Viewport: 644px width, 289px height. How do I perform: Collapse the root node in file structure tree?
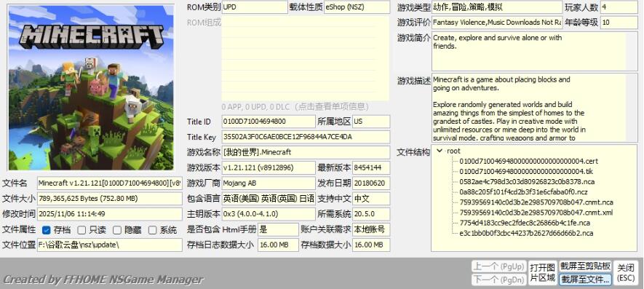(440, 151)
